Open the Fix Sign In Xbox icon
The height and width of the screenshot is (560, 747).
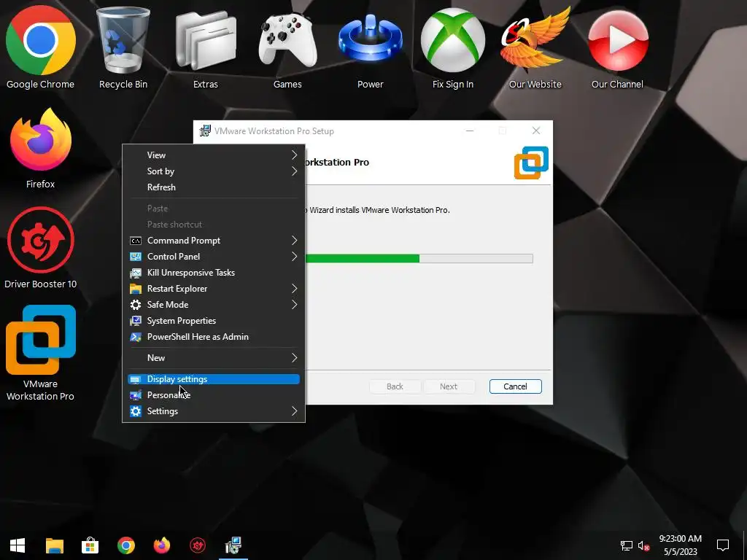[x=452, y=47]
